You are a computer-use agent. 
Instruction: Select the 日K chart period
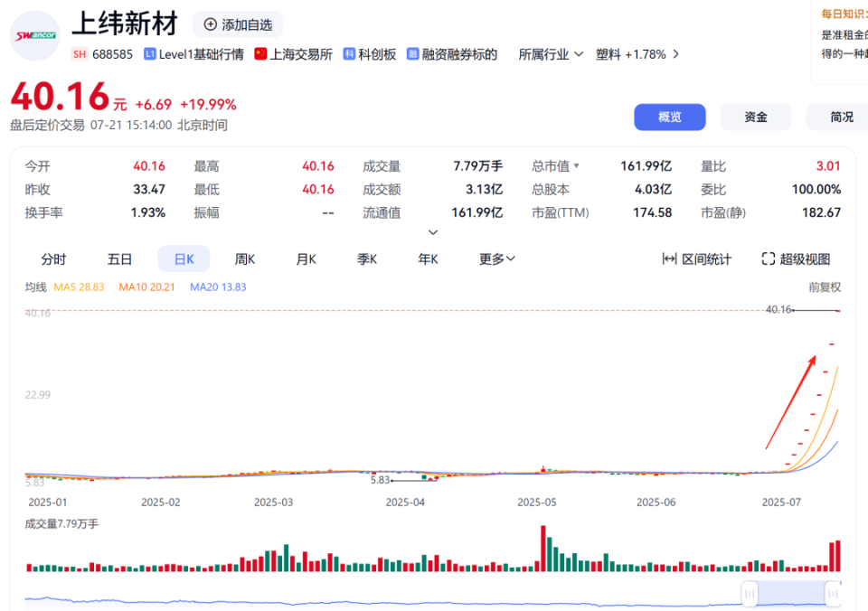pos(184,259)
